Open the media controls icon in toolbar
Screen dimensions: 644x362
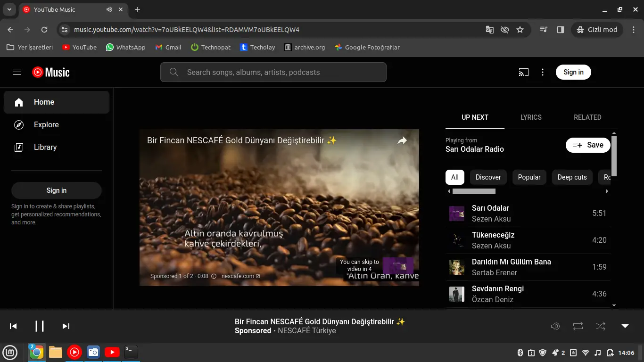click(544, 30)
